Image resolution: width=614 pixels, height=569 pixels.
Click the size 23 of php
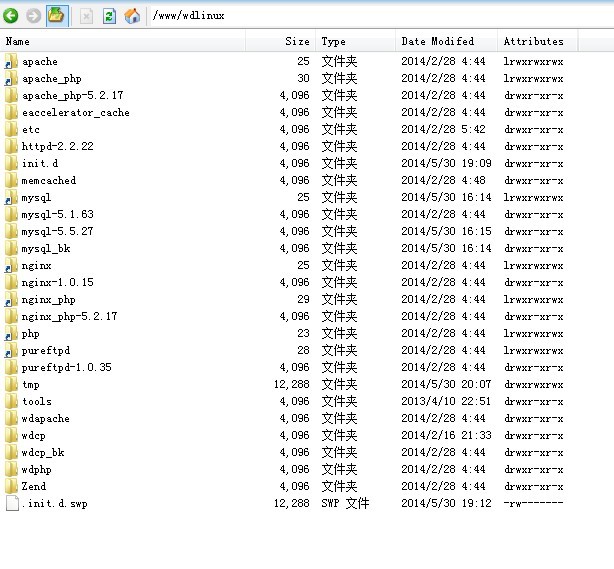303,333
